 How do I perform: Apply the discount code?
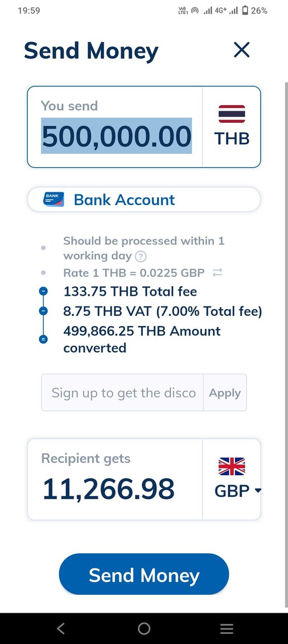click(x=225, y=392)
